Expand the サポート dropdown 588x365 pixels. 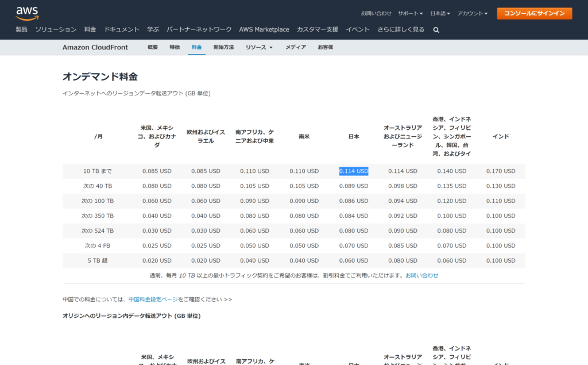pyautogui.click(x=410, y=13)
